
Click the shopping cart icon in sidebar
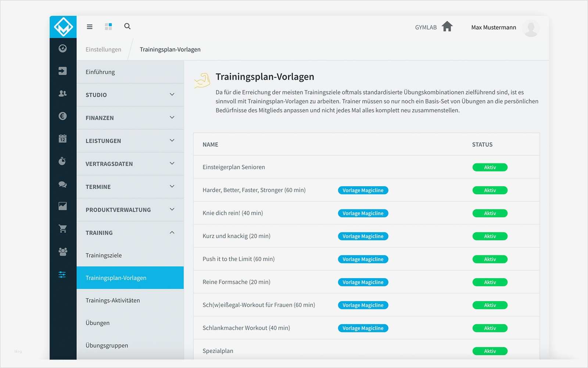point(62,229)
